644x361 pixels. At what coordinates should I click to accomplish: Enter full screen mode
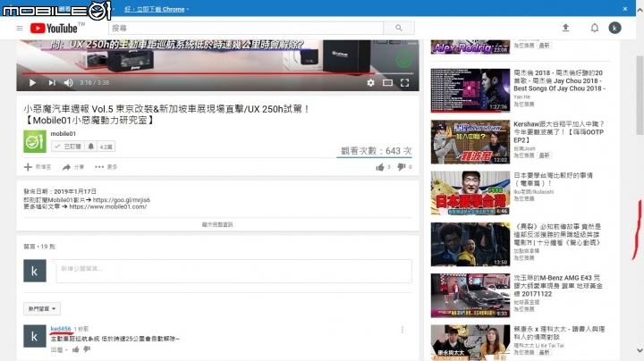(404, 83)
